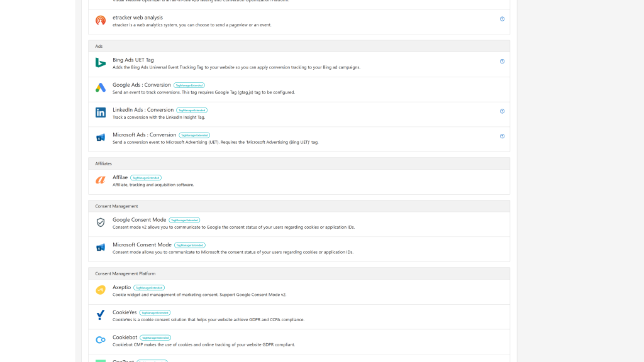644x362 pixels.
Task: Click the Bing Ads Universal Event Tracking description
Action: pyautogui.click(x=236, y=67)
